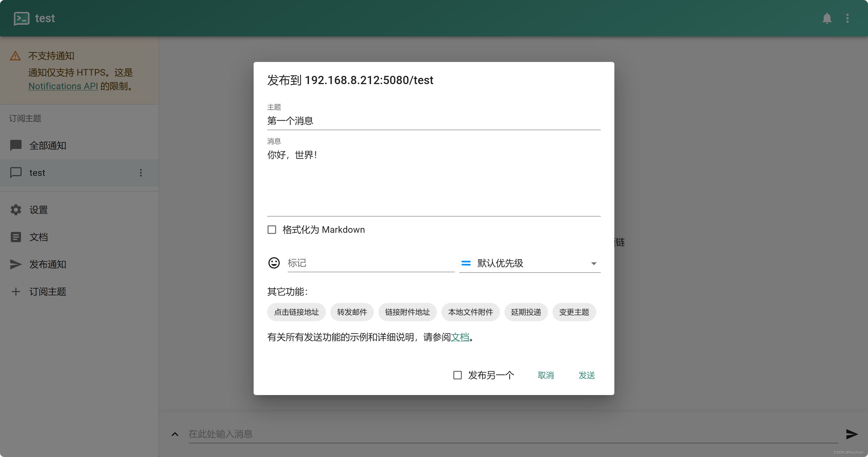868x457 pixels.
Task: Add 转发邮件 forward email chip
Action: 352,312
